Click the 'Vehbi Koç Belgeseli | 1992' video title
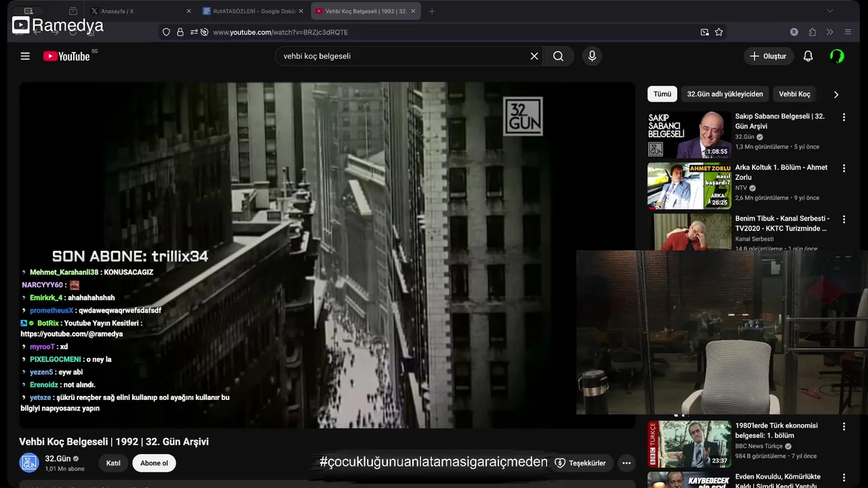Screen dimensions: 868x488 (114, 441)
